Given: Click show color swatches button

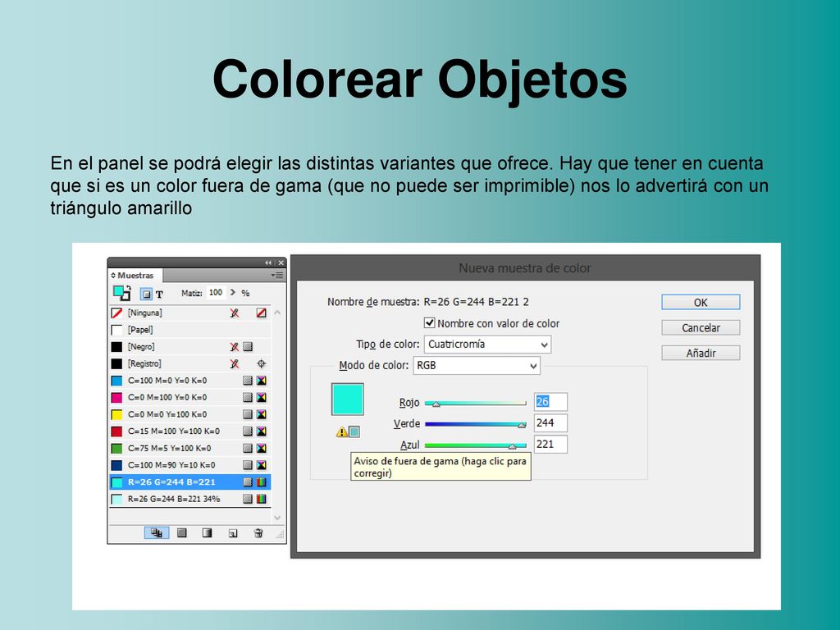Looking at the screenshot, I should (182, 533).
